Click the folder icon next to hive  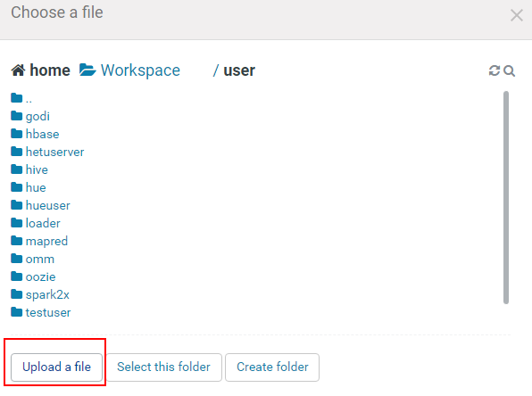17,169
